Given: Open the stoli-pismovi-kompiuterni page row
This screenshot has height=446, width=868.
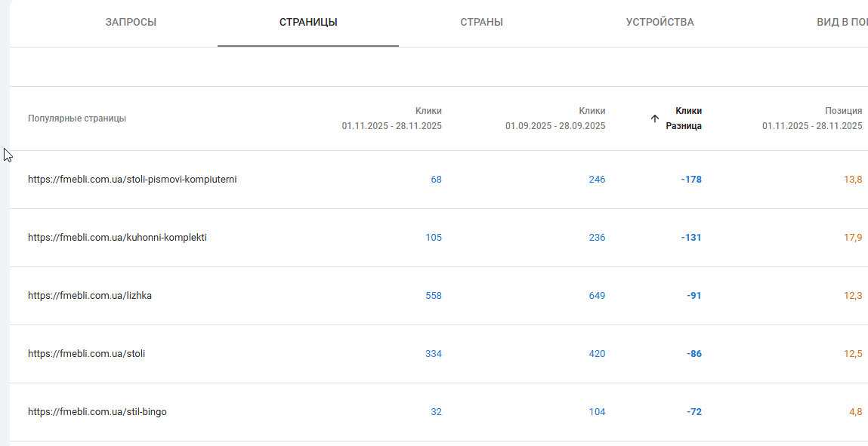Looking at the screenshot, I should tap(132, 180).
